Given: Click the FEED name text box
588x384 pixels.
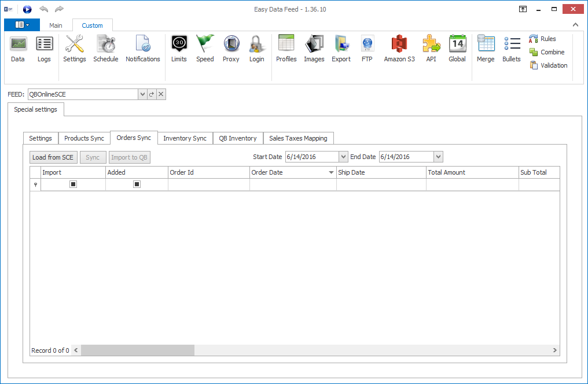Looking at the screenshot, I should (x=83, y=94).
